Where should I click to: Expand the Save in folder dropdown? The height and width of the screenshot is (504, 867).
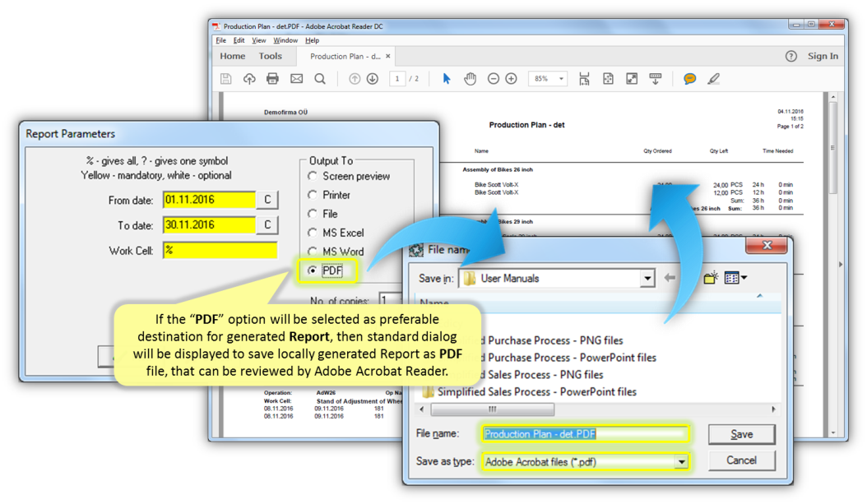pos(647,279)
